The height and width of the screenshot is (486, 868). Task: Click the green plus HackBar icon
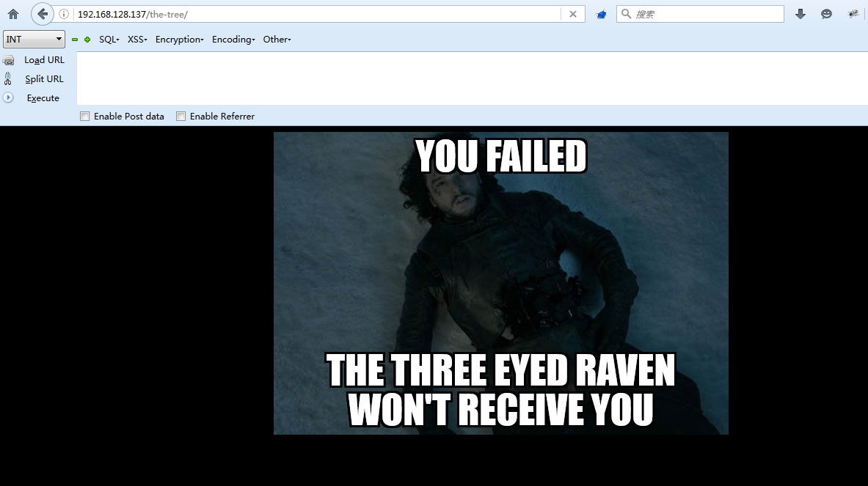pyautogui.click(x=87, y=40)
